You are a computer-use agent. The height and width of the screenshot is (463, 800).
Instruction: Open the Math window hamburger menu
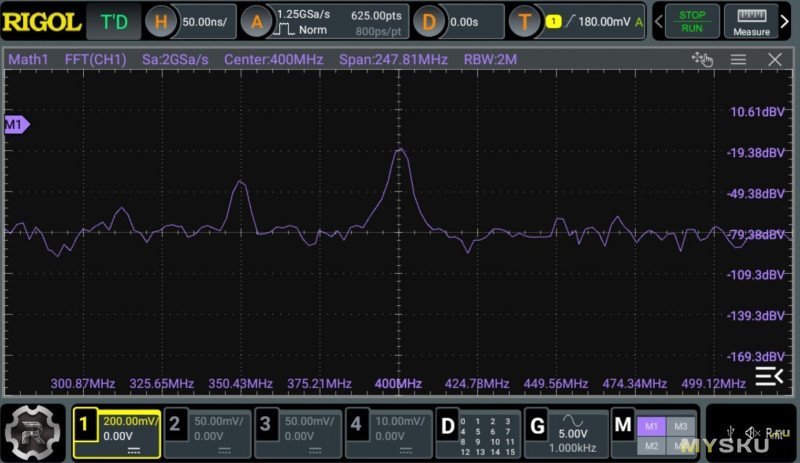tap(738, 60)
